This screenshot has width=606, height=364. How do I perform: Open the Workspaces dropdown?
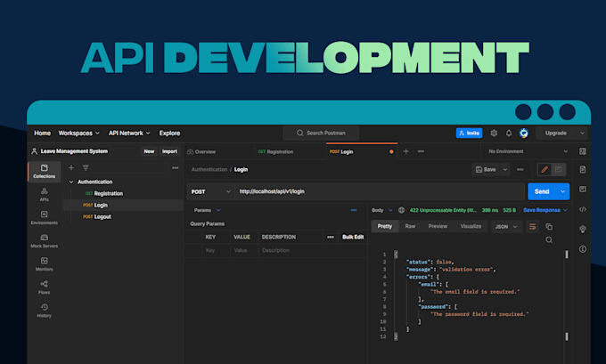point(78,133)
